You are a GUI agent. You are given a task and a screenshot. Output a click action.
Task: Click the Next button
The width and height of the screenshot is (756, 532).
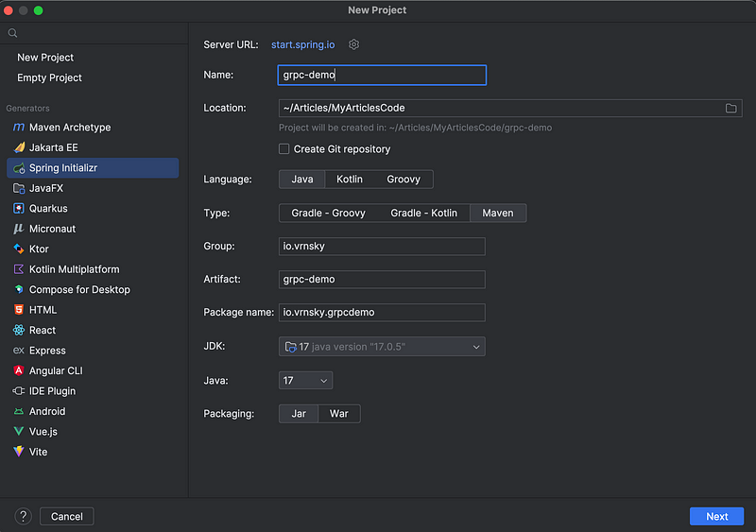pyautogui.click(x=716, y=516)
